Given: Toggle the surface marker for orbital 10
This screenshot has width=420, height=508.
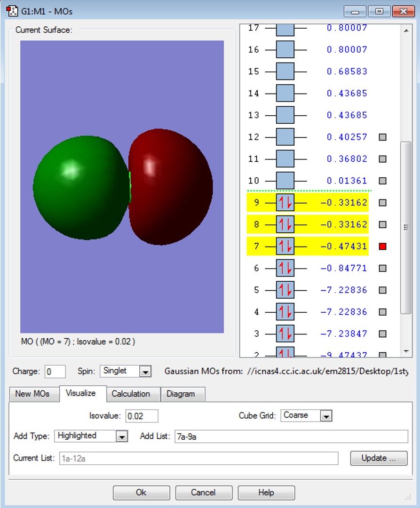Looking at the screenshot, I should click(382, 181).
